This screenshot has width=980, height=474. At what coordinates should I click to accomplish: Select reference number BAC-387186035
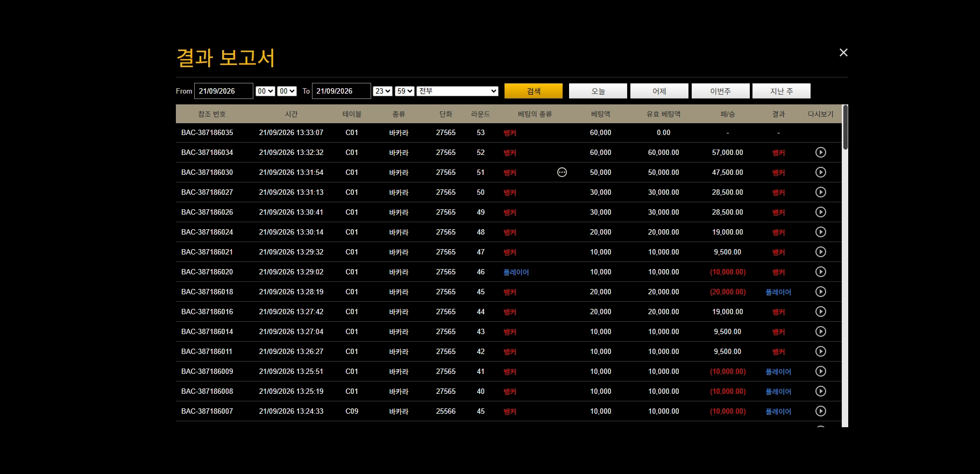click(207, 132)
